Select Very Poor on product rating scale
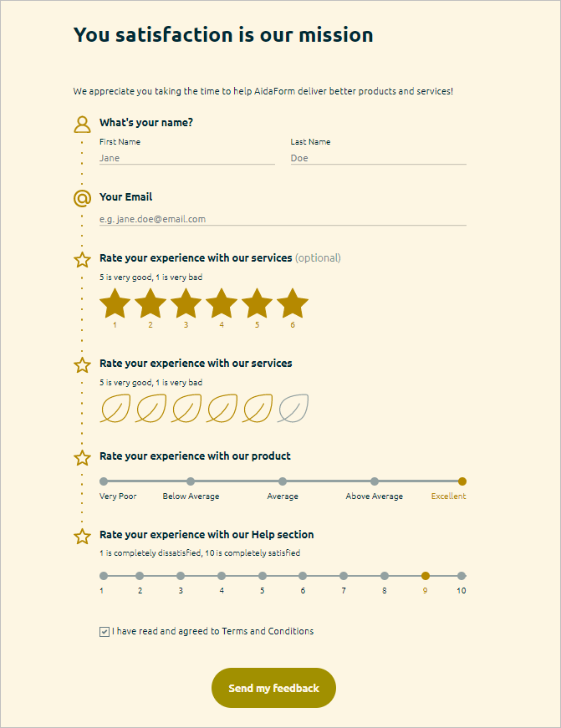The image size is (561, 728). pyautogui.click(x=104, y=481)
